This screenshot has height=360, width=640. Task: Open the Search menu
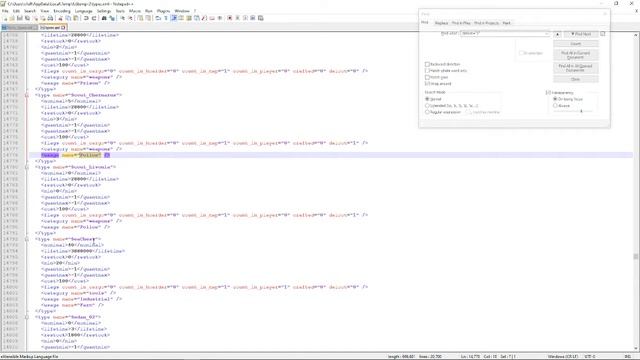(30, 11)
